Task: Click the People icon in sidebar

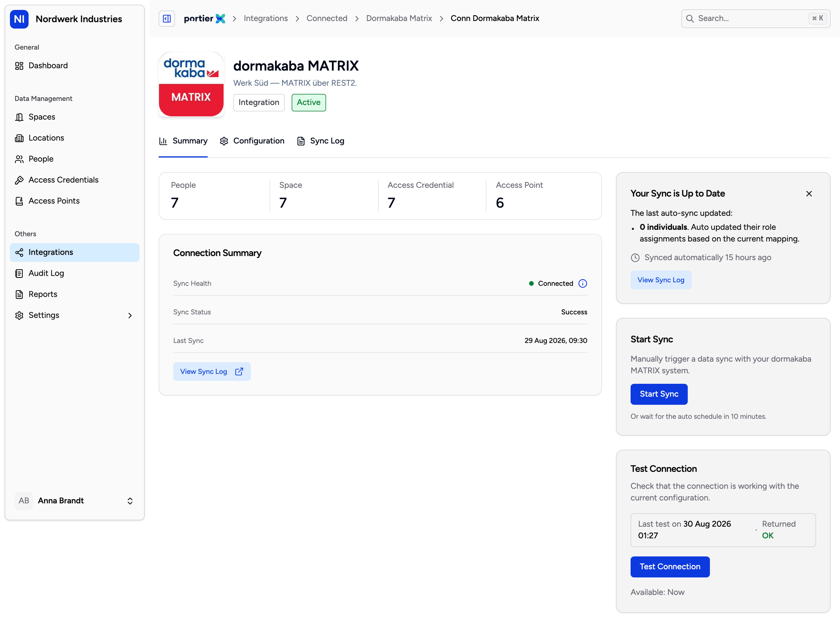Action: click(x=19, y=159)
